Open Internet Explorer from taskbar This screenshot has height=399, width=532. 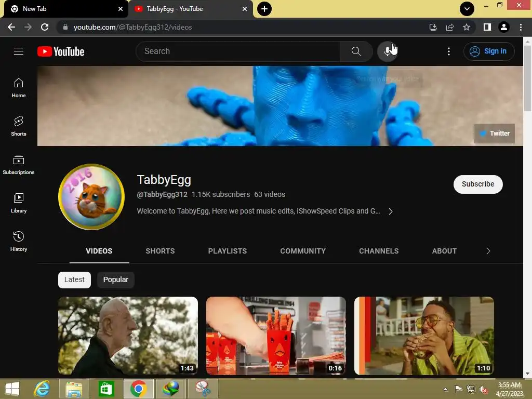tap(42, 389)
